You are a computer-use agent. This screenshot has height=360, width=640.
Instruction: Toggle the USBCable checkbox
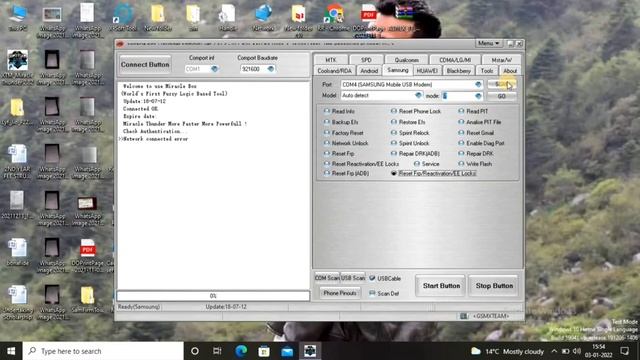372,278
